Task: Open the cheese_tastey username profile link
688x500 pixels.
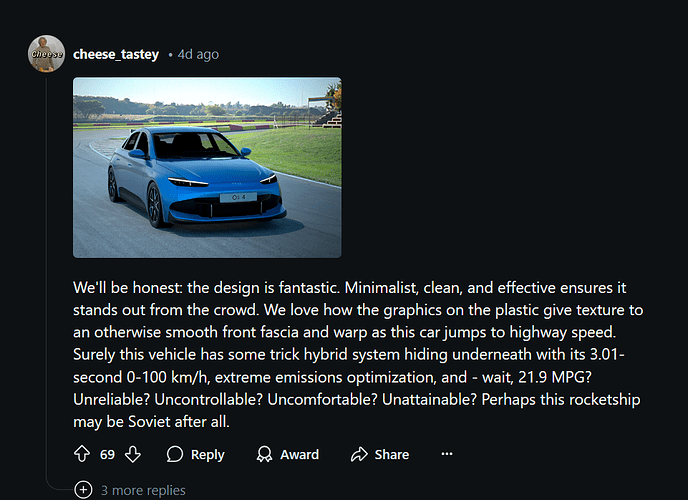Action: tap(116, 54)
